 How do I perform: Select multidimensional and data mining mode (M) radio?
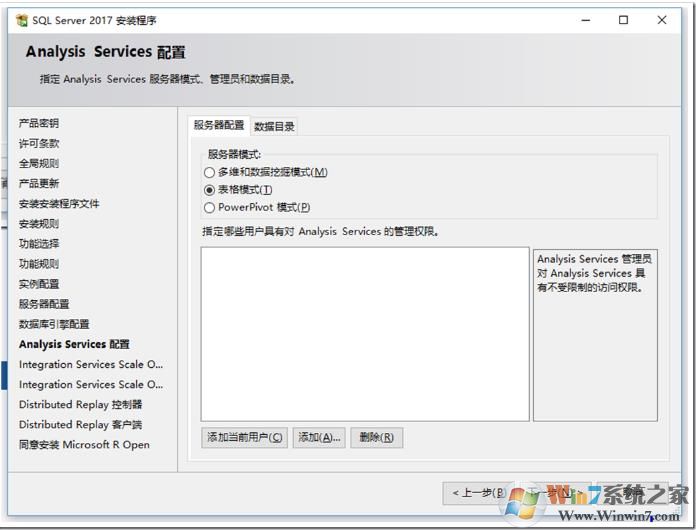pyautogui.click(x=209, y=172)
